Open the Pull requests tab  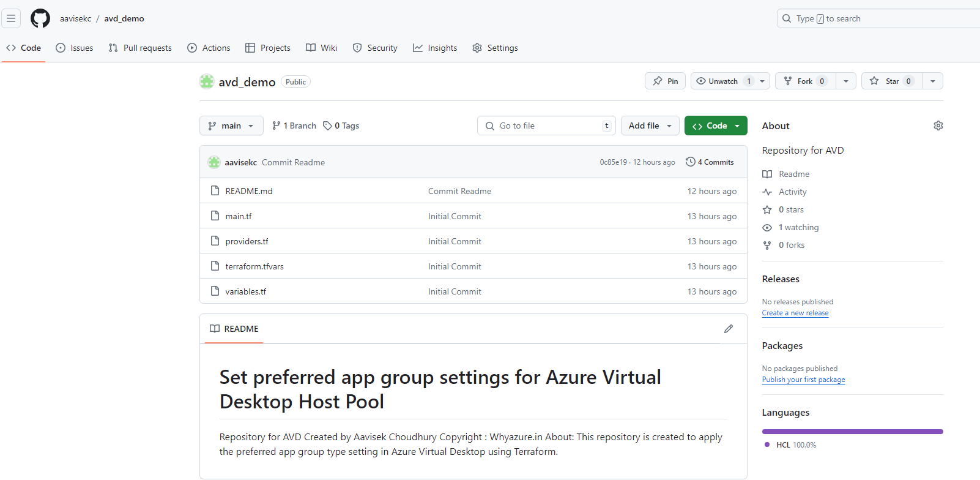point(140,48)
